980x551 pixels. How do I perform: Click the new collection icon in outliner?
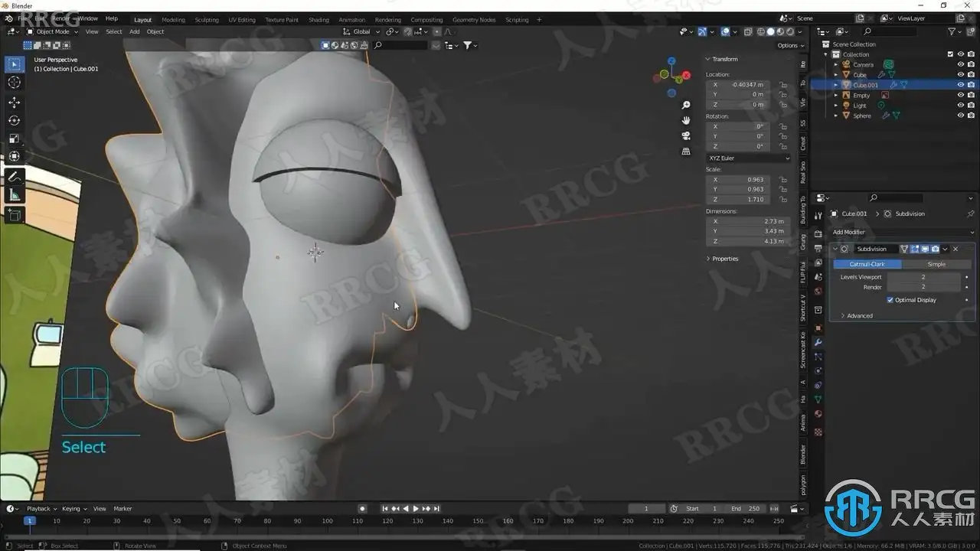(971, 31)
